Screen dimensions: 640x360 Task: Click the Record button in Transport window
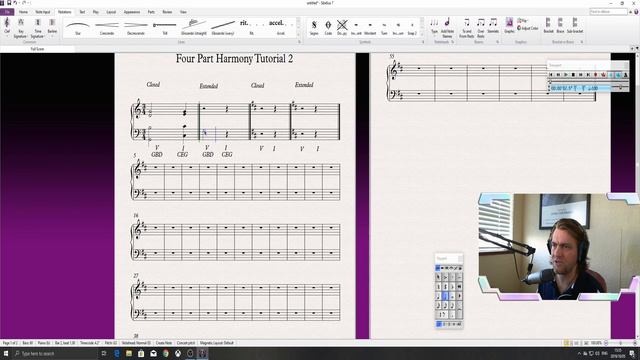[x=596, y=75]
